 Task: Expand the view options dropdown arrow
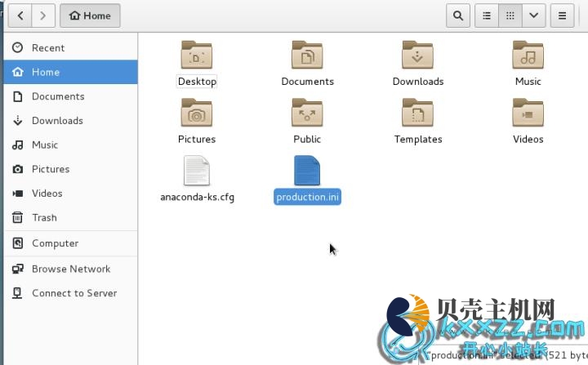tap(534, 16)
